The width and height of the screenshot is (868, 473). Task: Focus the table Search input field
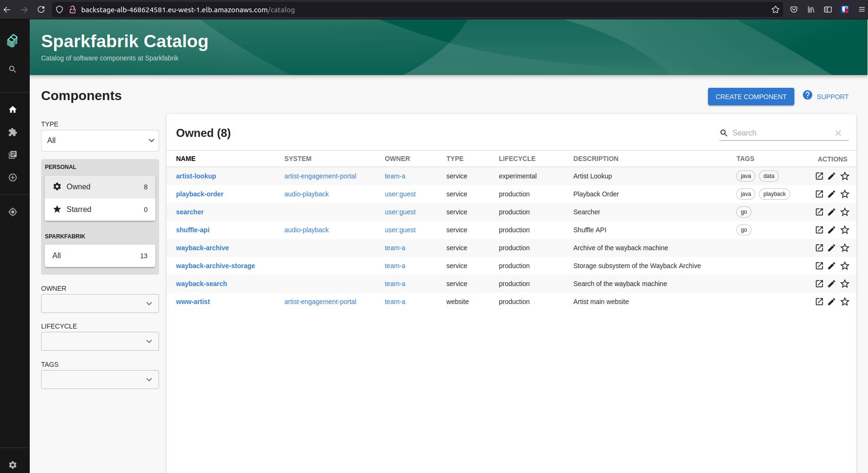(x=781, y=133)
